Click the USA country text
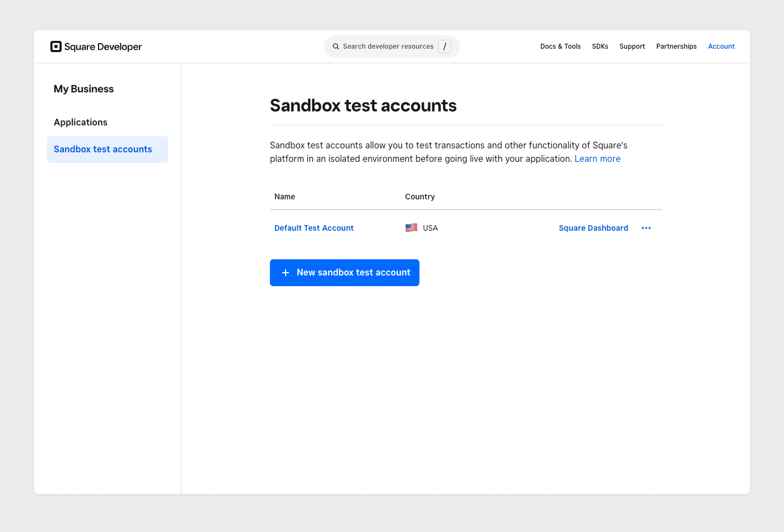The image size is (784, 532). coord(431,228)
